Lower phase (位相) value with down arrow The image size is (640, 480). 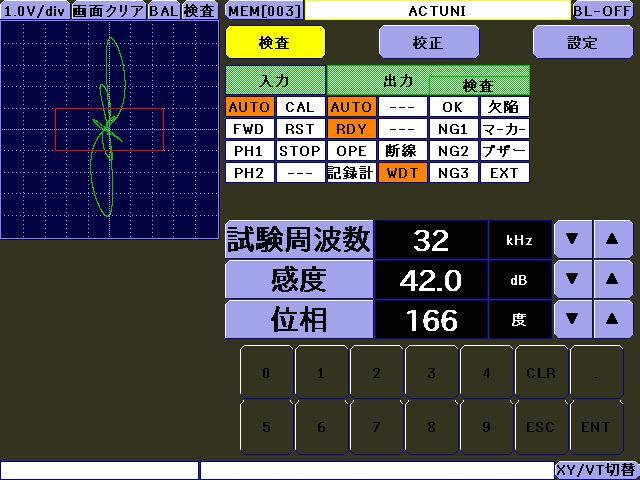tap(572, 320)
